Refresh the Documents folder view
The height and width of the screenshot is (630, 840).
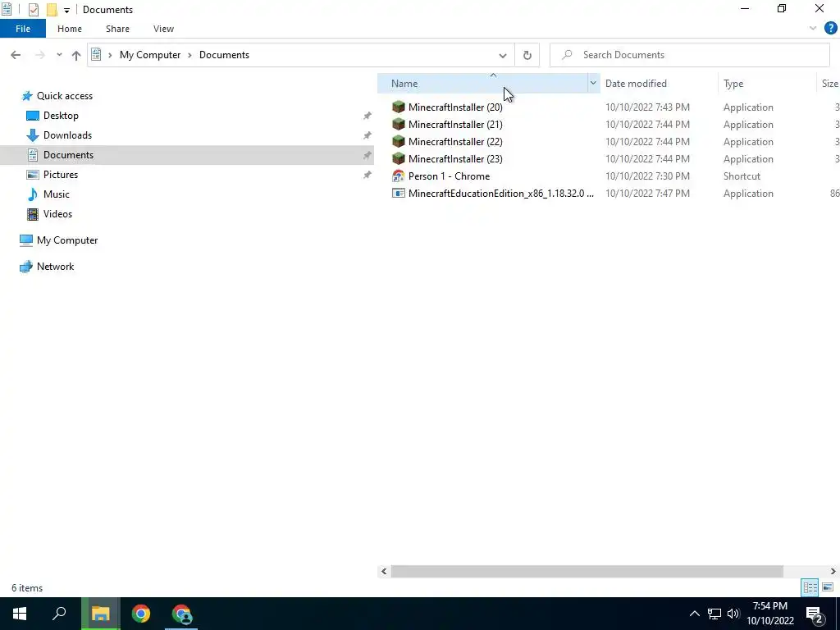click(527, 55)
